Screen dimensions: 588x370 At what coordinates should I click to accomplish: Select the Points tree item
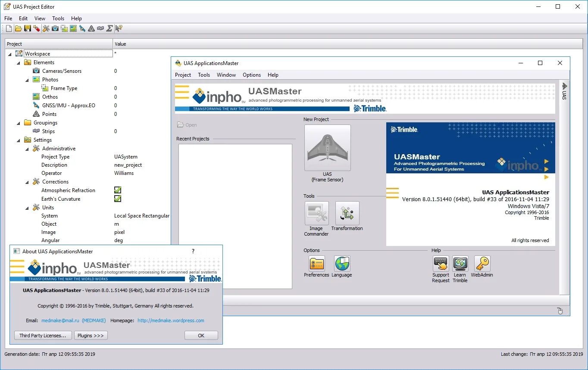[x=49, y=114]
